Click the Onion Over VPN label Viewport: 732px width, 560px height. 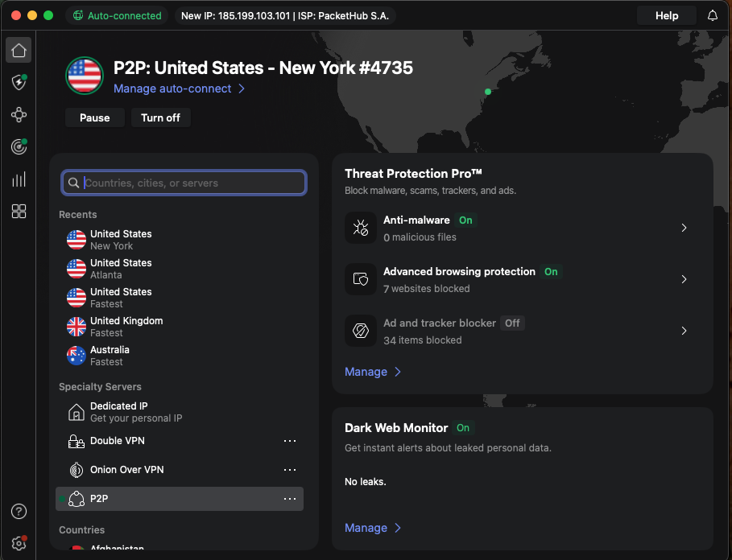[x=127, y=470]
